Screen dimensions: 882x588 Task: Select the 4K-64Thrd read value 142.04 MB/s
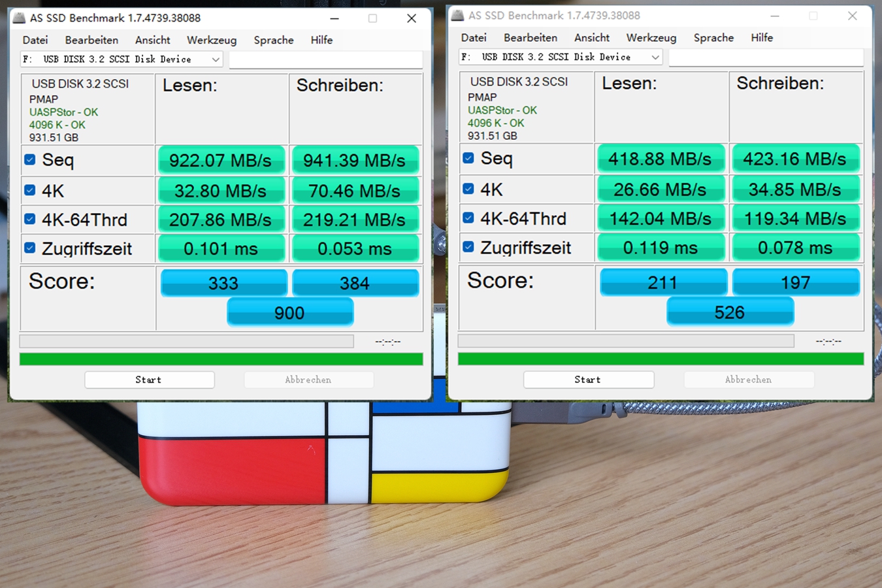[x=661, y=218]
